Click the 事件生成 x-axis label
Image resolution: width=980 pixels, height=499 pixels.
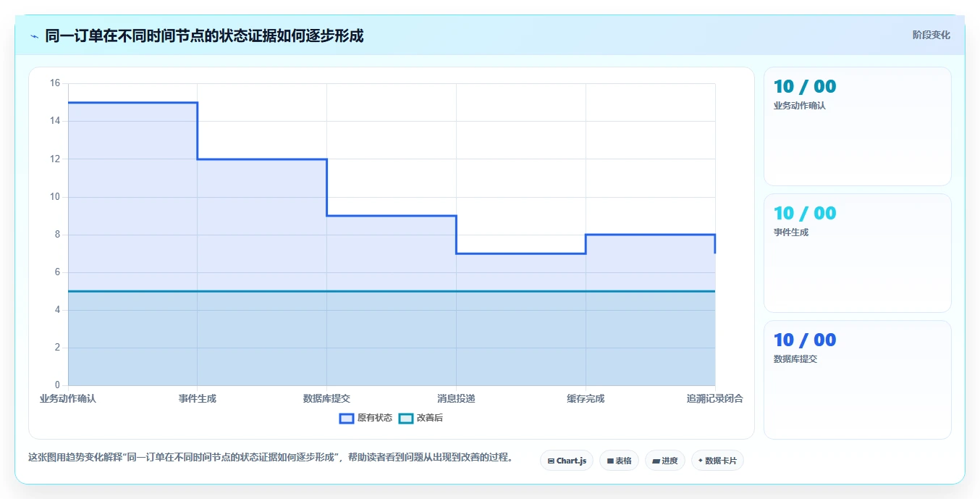[x=198, y=398]
